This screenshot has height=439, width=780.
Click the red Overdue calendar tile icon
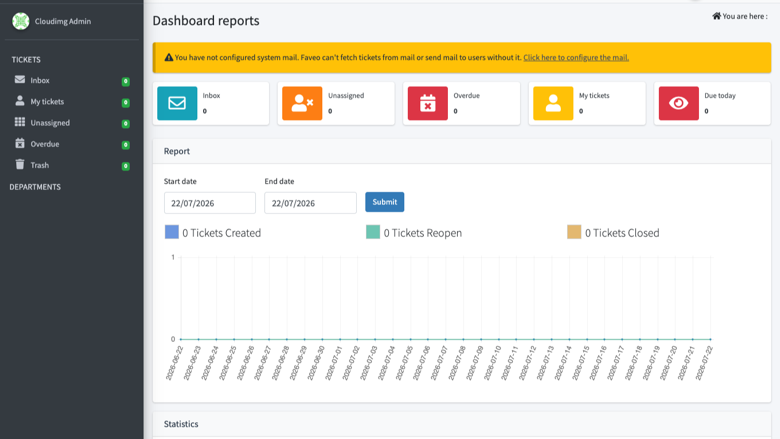(427, 103)
